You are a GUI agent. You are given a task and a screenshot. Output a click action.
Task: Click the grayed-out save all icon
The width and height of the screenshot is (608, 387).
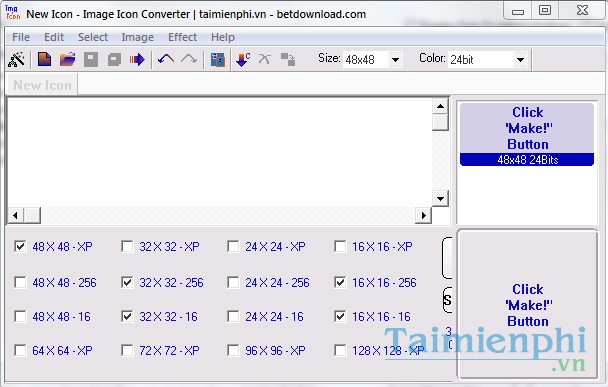click(x=114, y=60)
